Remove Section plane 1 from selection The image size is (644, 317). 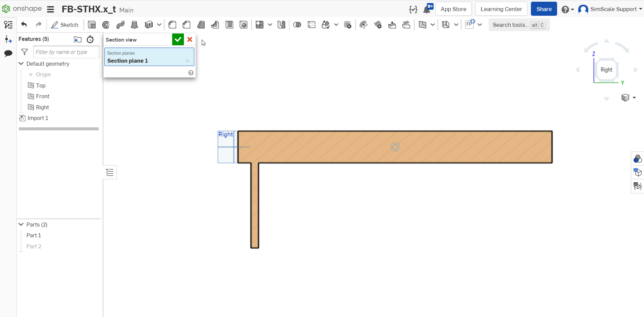tap(187, 61)
